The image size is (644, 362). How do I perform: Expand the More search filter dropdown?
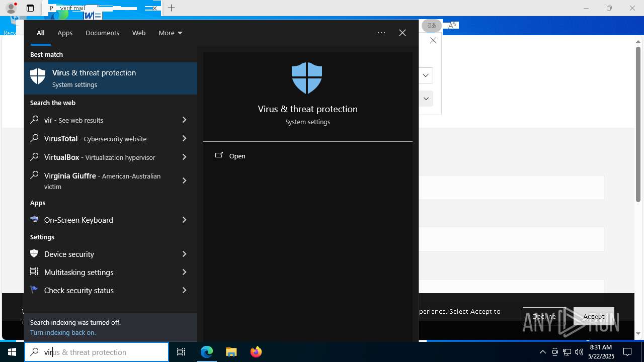pos(170,33)
